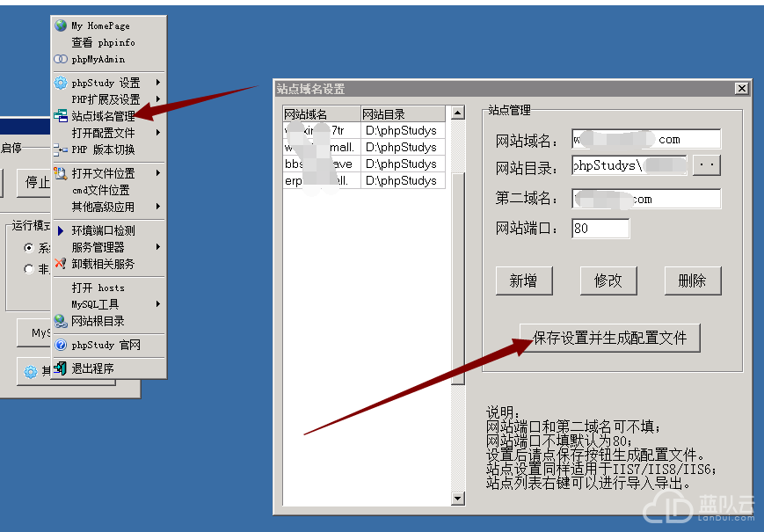Select the 系 radio button under 运行模式
Image resolution: width=764 pixels, height=532 pixels.
click(29, 248)
